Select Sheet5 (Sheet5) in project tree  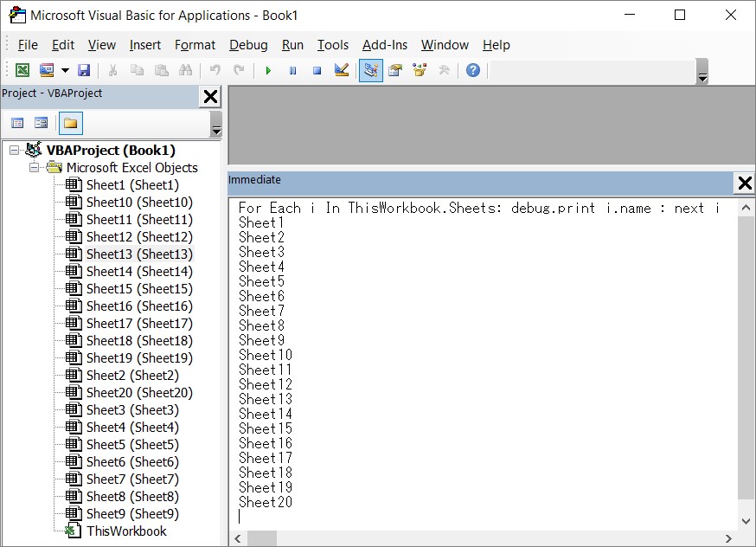[x=132, y=445]
